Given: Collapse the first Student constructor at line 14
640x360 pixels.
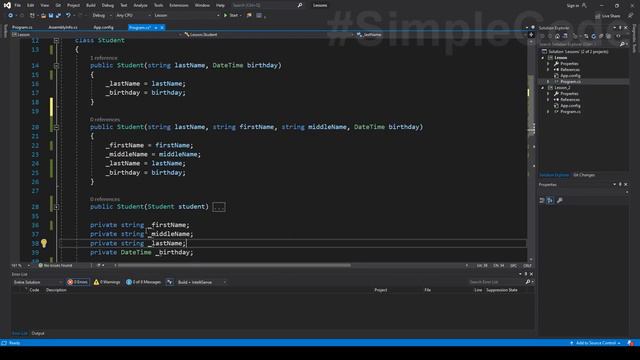Looking at the screenshot, I should click(x=56, y=65).
